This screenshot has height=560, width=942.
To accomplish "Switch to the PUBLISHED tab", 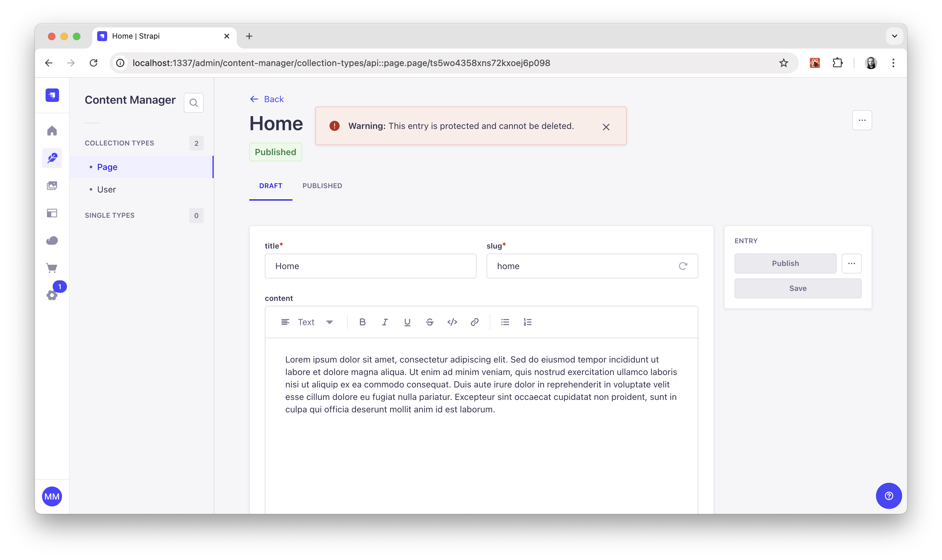I will pos(322,186).
